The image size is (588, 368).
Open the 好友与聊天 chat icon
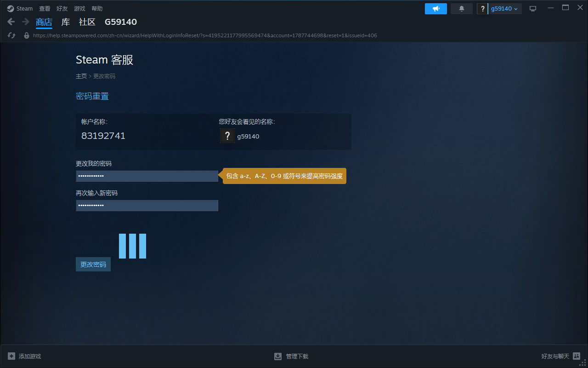577,356
